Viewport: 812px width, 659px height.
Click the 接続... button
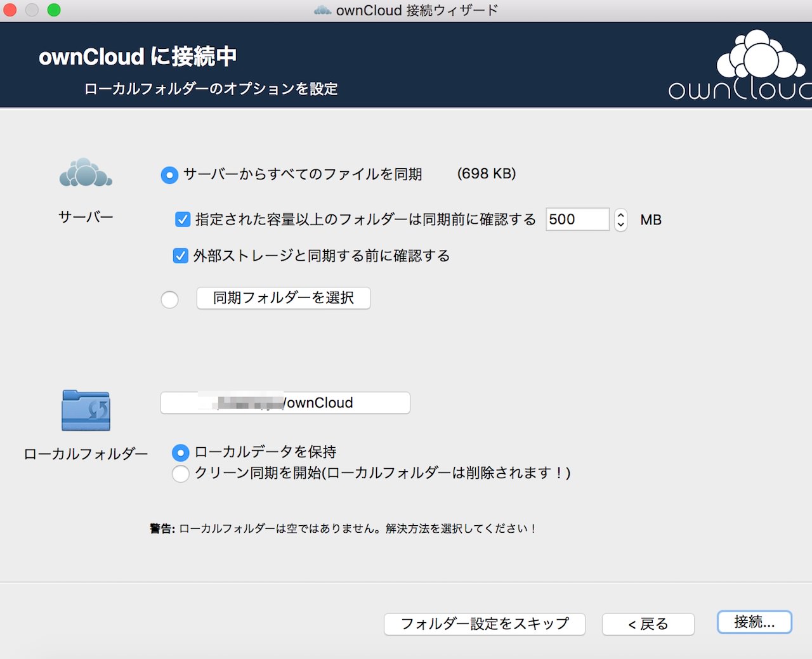(x=754, y=622)
